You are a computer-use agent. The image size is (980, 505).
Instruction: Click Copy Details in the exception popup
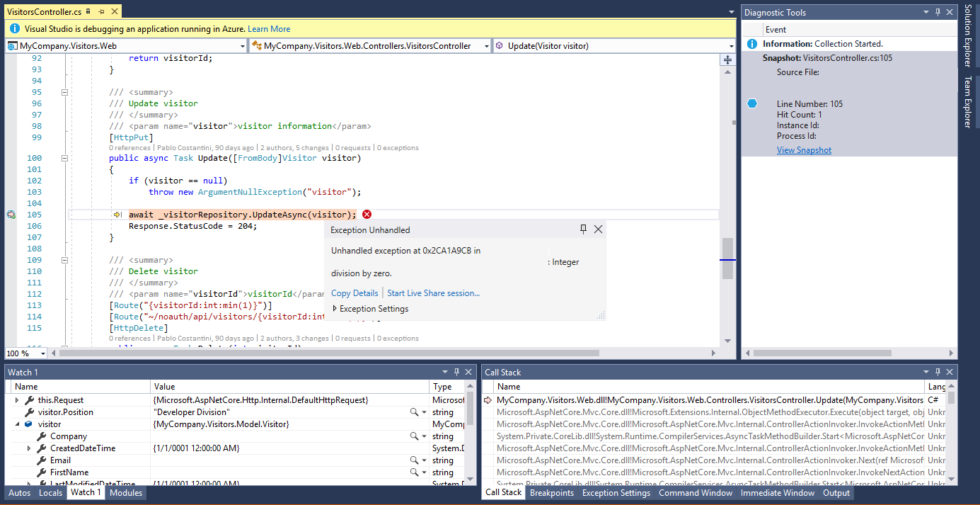click(x=354, y=293)
